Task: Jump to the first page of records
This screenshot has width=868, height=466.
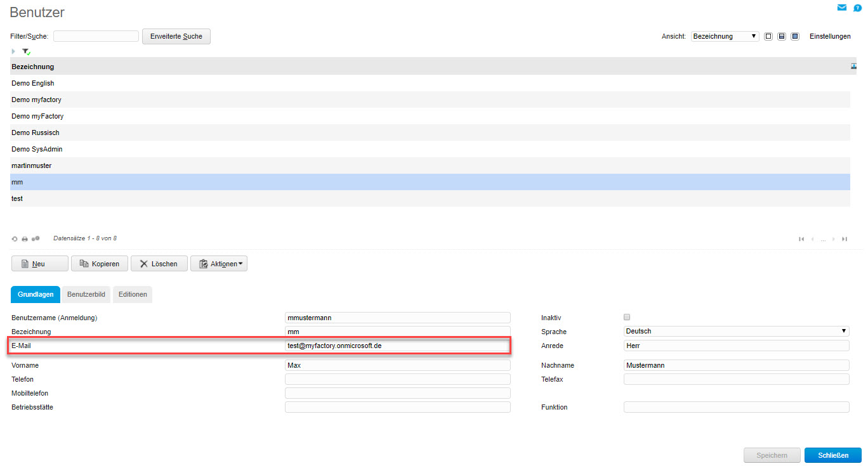Action: [801, 239]
